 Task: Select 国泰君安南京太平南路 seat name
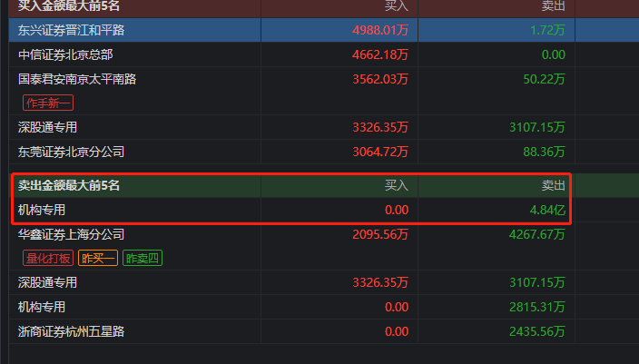(77, 79)
